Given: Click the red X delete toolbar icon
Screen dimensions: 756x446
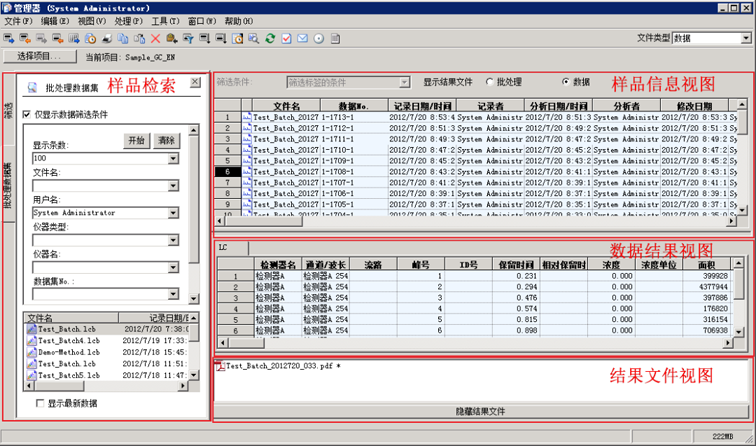Looking at the screenshot, I should 155,38.
